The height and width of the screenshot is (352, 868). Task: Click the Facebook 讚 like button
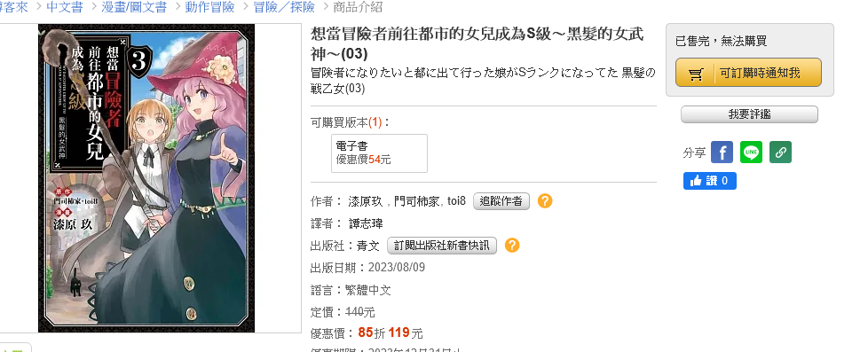710,181
